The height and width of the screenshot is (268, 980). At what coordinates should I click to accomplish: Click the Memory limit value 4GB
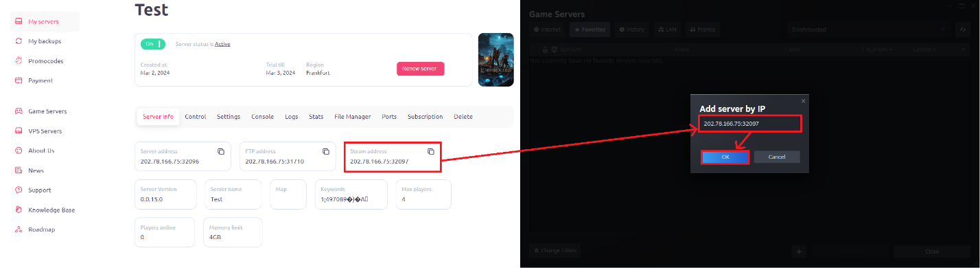click(x=215, y=237)
